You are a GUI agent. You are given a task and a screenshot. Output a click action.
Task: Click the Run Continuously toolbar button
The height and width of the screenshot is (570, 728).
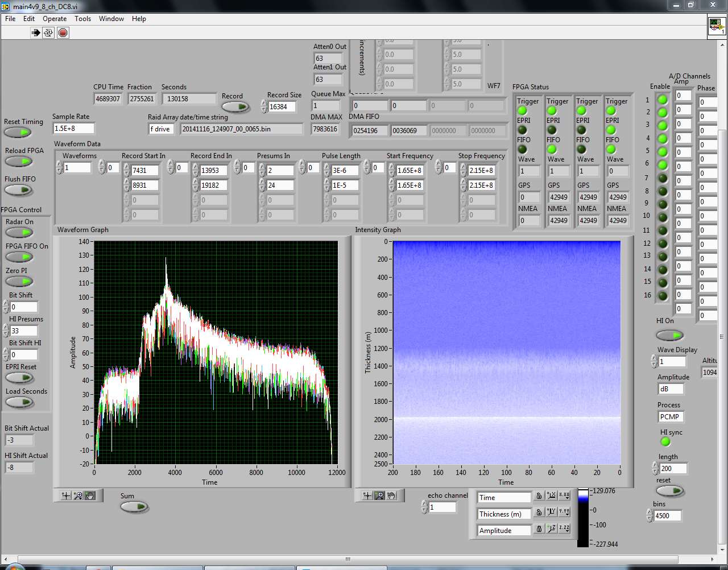tap(48, 33)
